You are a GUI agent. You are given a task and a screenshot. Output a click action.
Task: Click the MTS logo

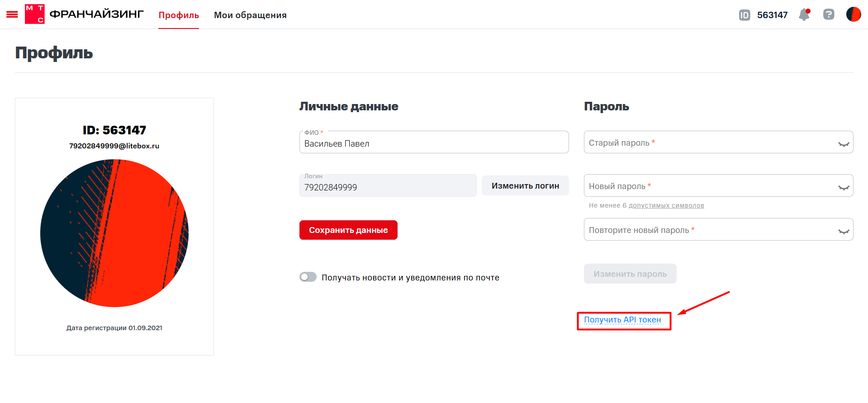pyautogui.click(x=35, y=14)
